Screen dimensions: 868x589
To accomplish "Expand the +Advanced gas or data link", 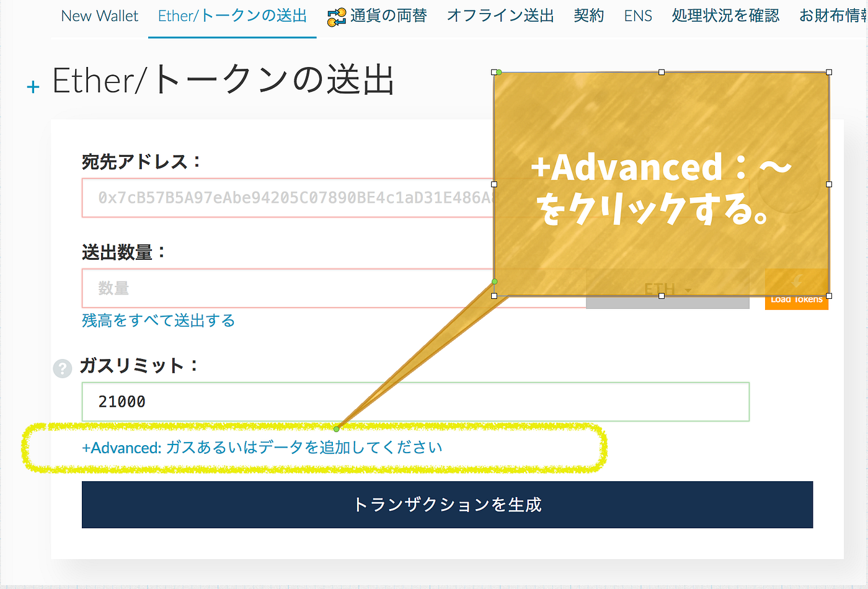I will pos(262,448).
